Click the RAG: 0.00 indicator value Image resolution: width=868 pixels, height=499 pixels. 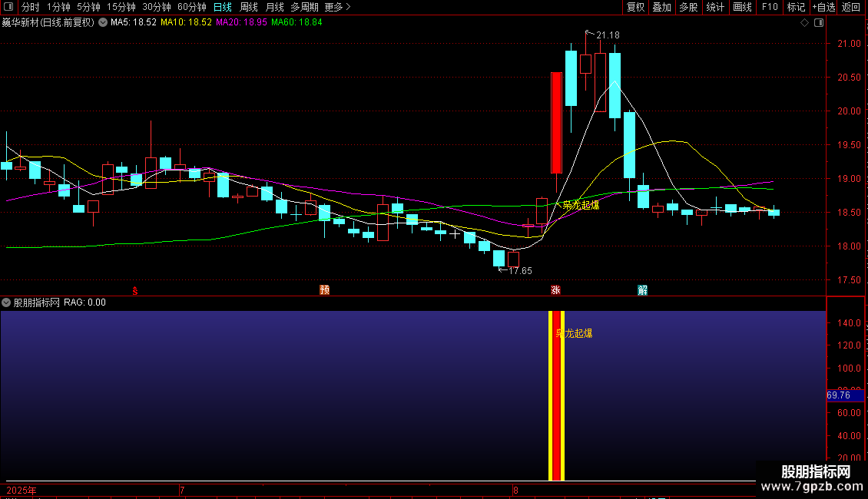point(84,302)
